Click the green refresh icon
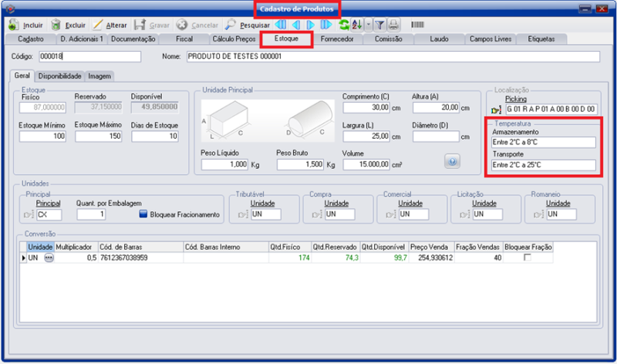 pyautogui.click(x=343, y=25)
